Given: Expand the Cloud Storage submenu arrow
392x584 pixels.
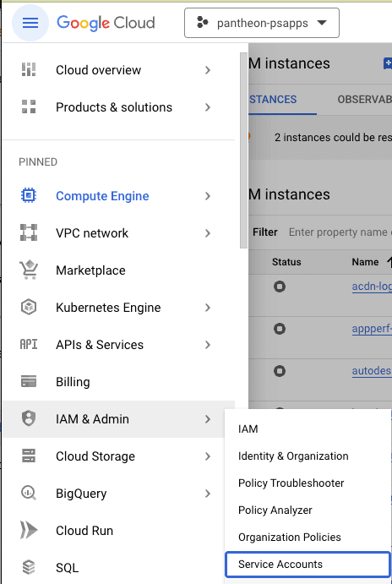Looking at the screenshot, I should coord(208,456).
